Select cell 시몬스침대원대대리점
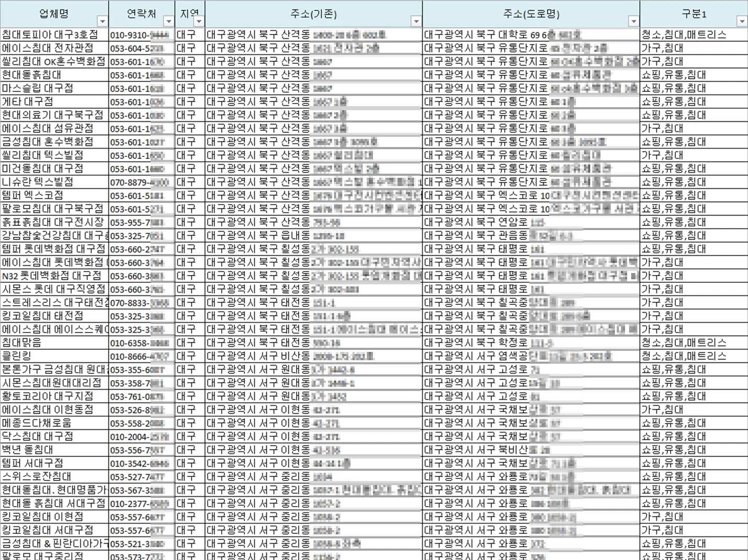 (54, 383)
